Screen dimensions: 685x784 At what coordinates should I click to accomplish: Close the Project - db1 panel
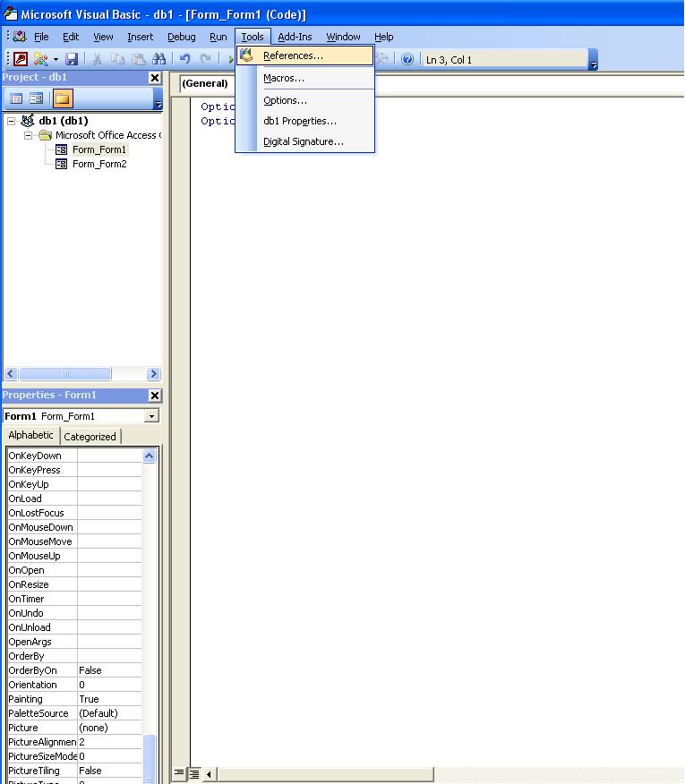click(x=155, y=78)
